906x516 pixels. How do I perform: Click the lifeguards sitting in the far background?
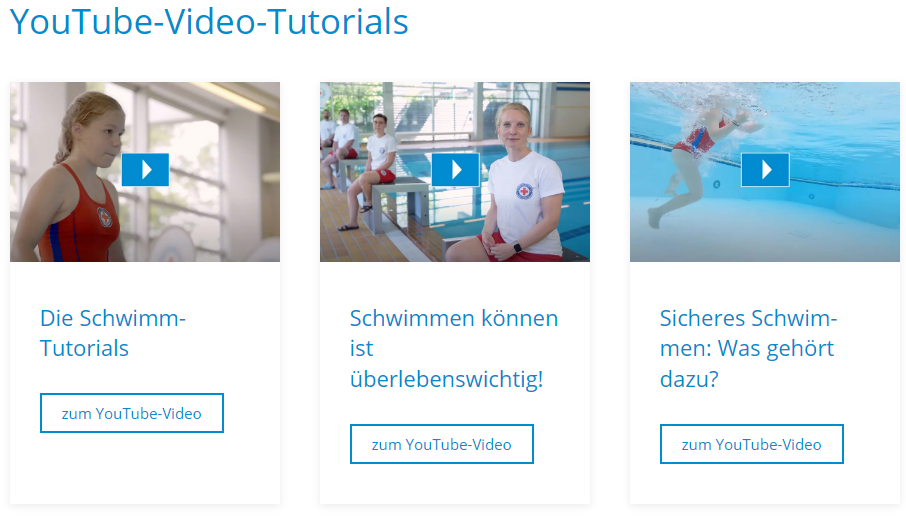[340, 144]
